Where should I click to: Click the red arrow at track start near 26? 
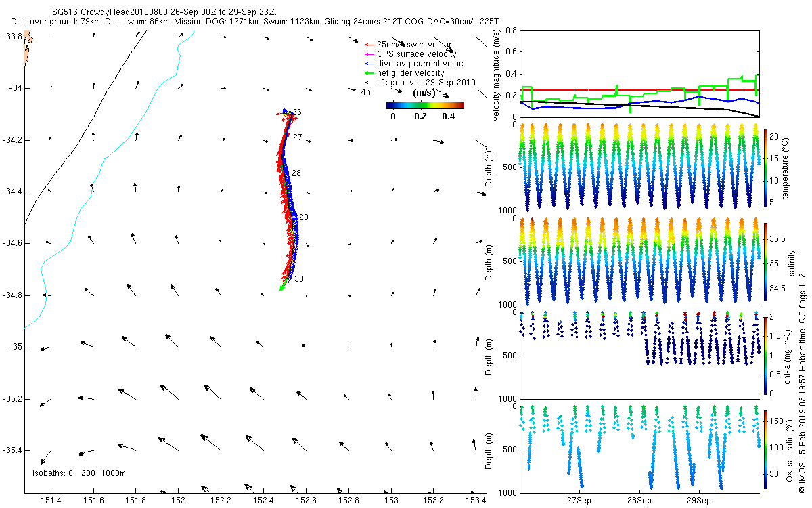point(281,114)
